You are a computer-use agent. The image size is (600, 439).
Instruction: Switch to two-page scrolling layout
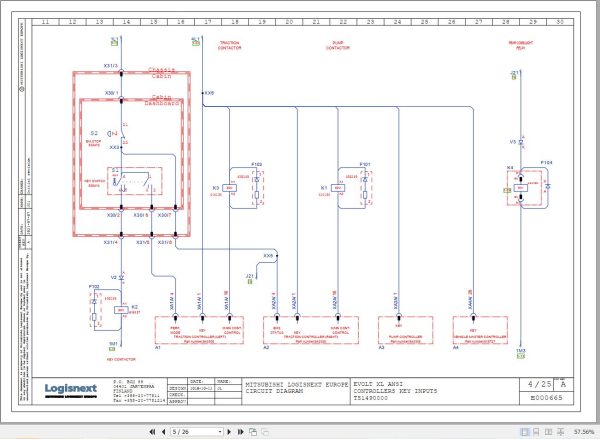click(x=560, y=432)
